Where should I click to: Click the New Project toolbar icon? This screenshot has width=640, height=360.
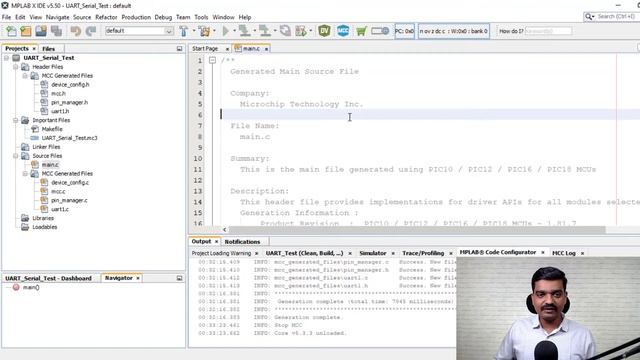(26, 31)
